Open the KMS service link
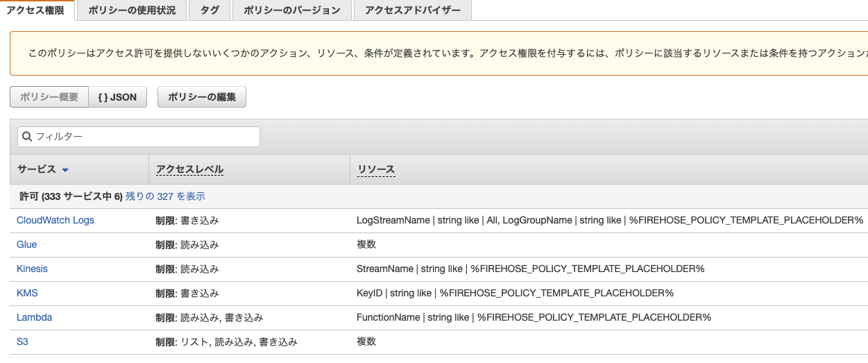This screenshot has width=868, height=363. click(27, 293)
